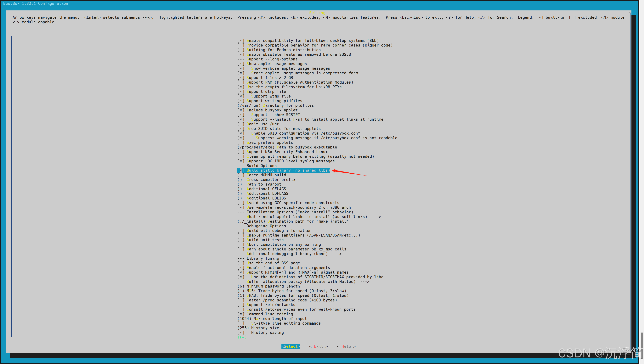Screen dimensions: 644x364
Task: Toggle Build static binary checkbox
Action: point(241,170)
